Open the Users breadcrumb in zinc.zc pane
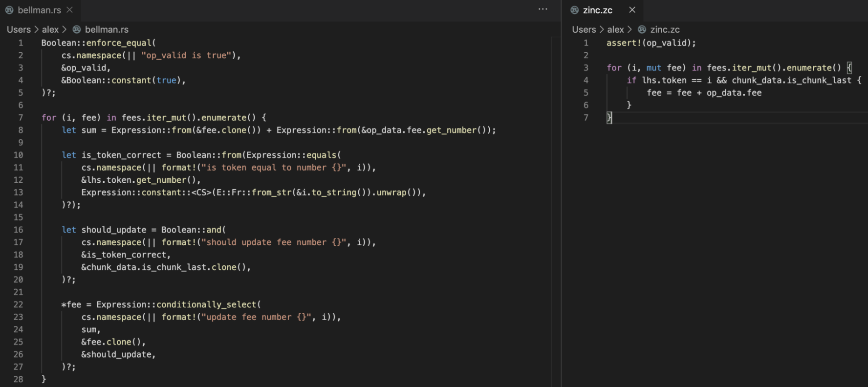 click(x=584, y=30)
